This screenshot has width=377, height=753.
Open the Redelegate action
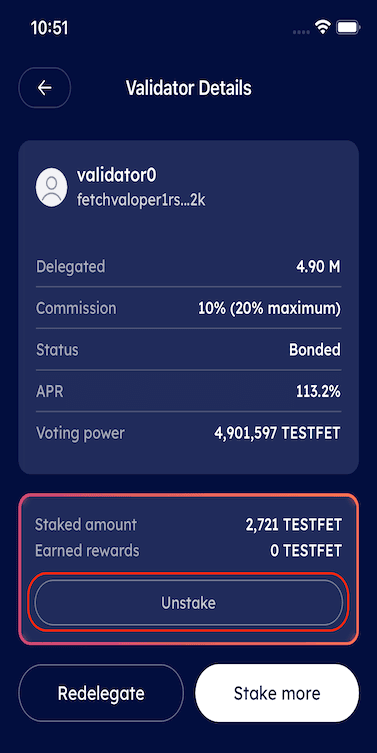pyautogui.click(x=101, y=693)
